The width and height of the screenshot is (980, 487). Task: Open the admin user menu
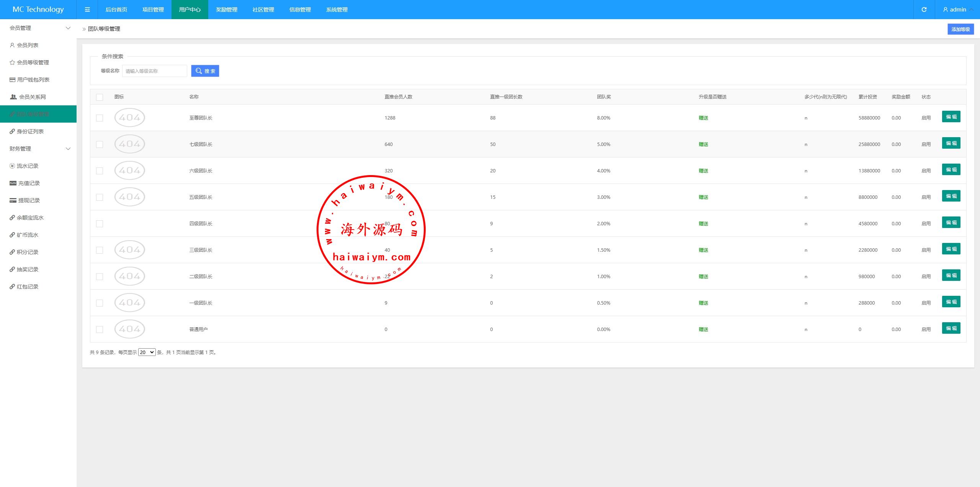[x=957, y=10]
